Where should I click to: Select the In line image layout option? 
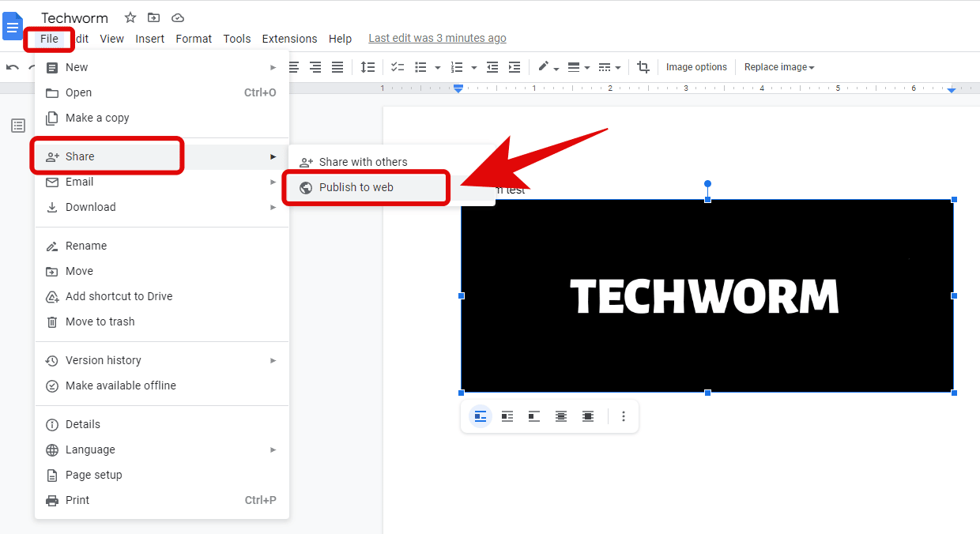pos(481,416)
